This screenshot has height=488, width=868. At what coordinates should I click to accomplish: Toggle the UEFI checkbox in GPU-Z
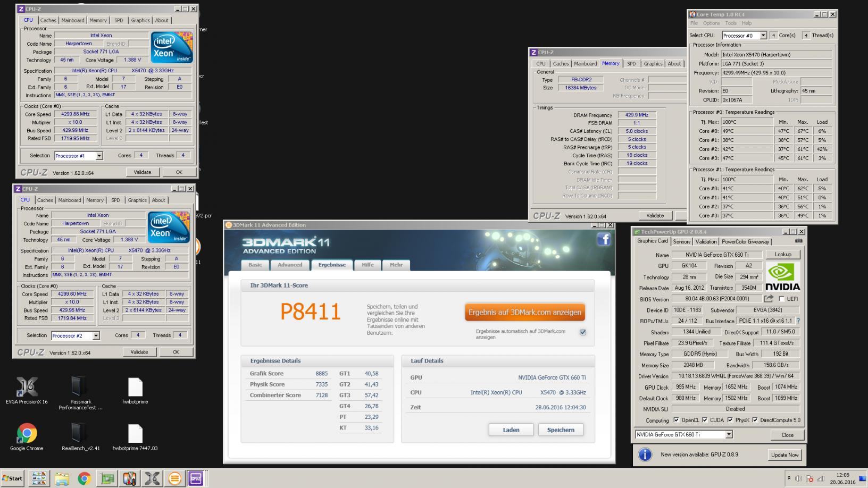click(781, 299)
